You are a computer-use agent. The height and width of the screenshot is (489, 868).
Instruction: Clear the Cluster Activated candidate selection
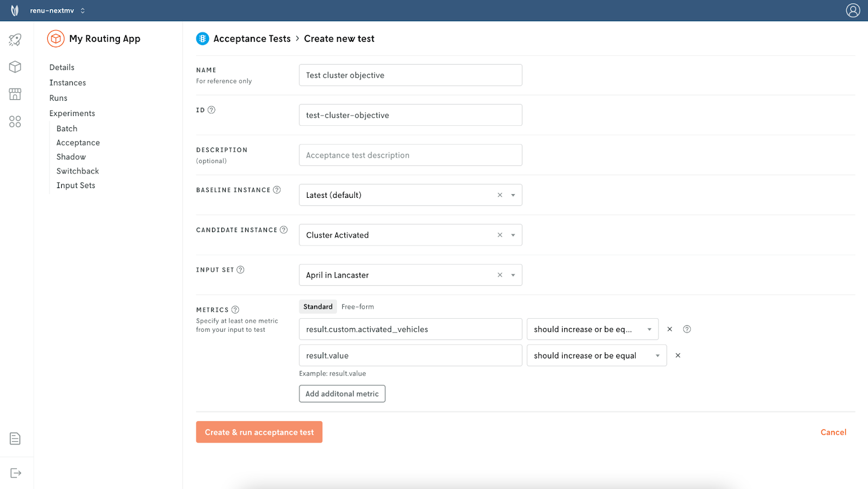(x=500, y=235)
